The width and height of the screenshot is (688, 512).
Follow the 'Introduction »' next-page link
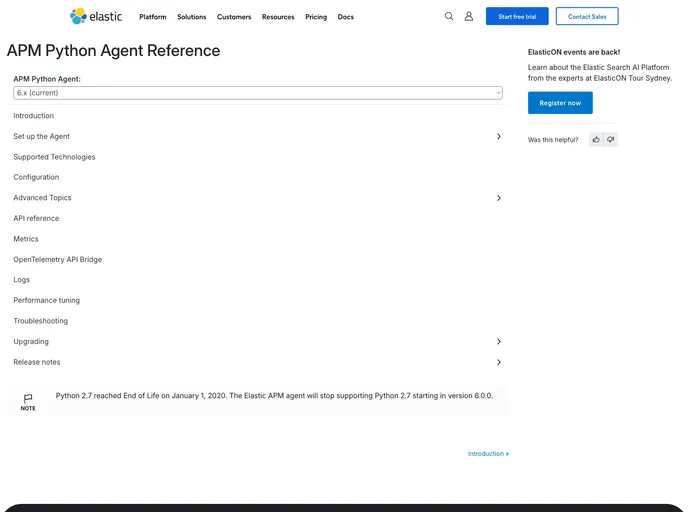click(488, 454)
